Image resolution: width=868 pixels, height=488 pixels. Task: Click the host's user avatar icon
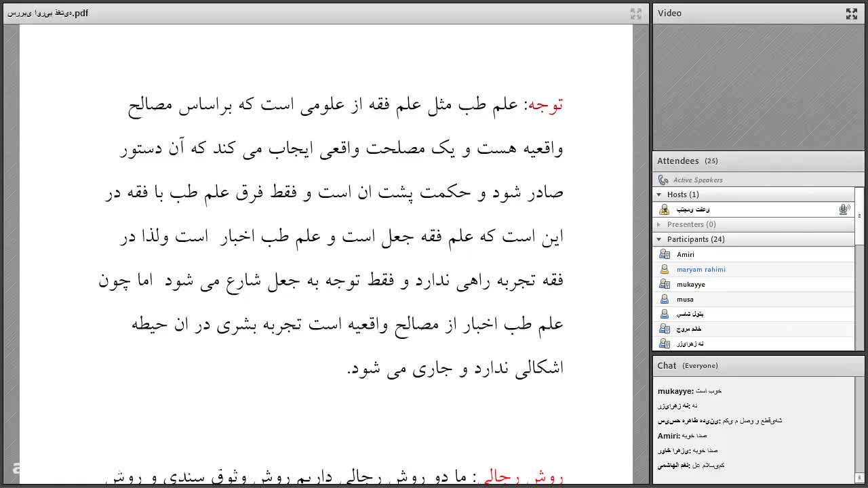pos(665,209)
